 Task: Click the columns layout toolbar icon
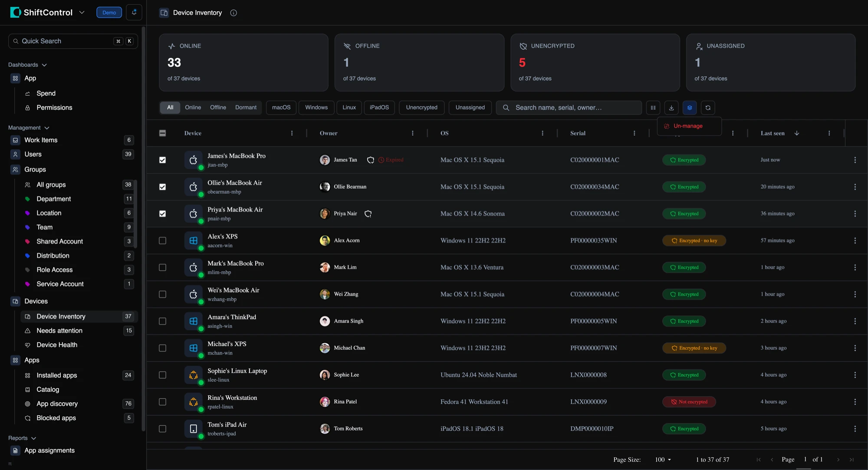(653, 108)
